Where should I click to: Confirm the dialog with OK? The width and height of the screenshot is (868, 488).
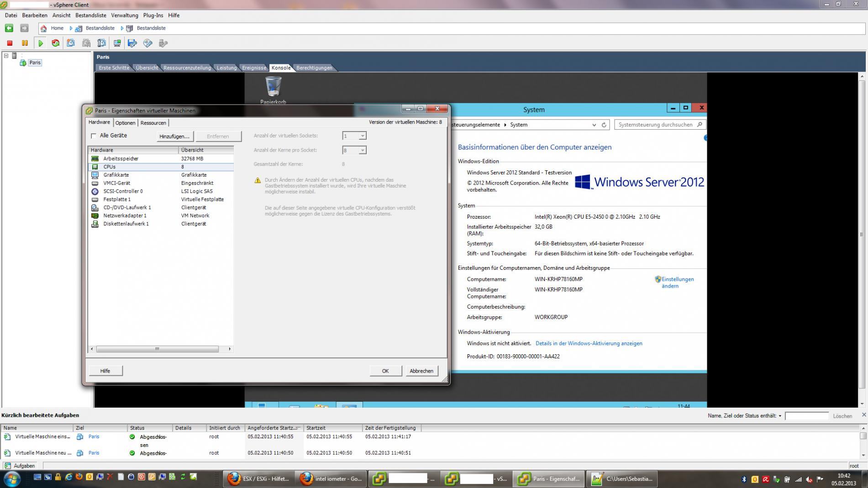[x=385, y=371]
